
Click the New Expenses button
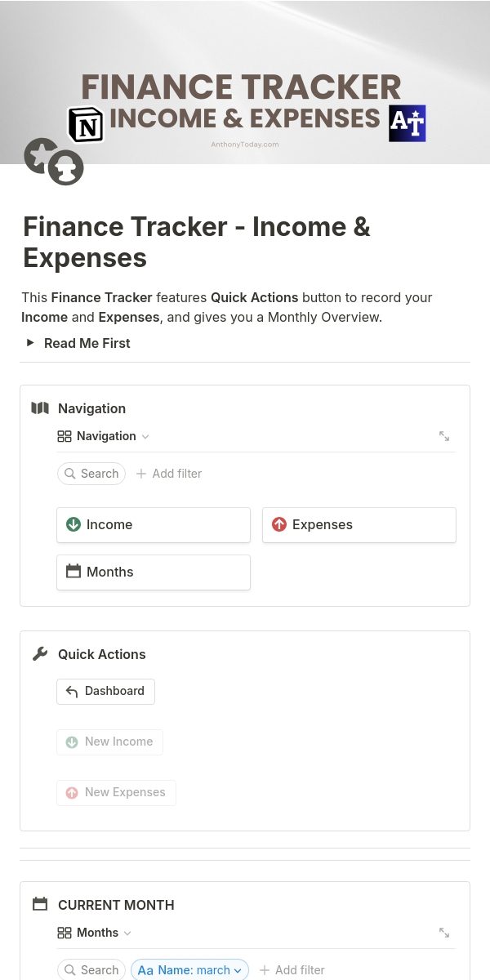(x=116, y=792)
